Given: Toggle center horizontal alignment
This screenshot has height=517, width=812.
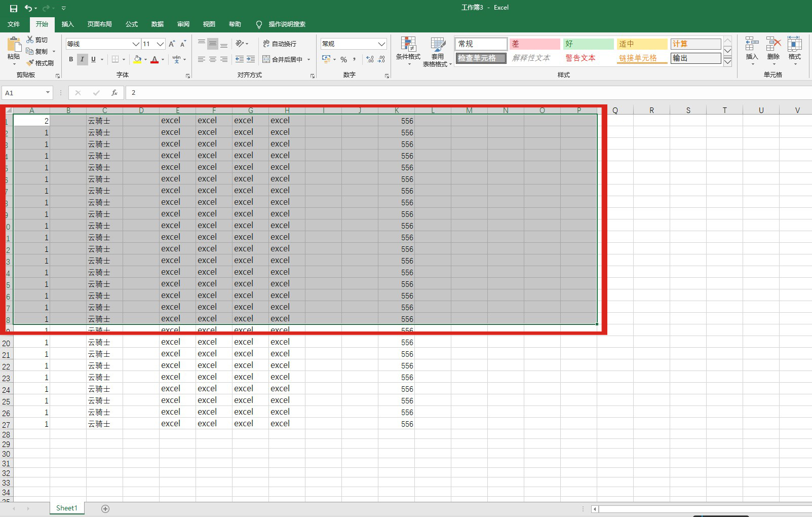Looking at the screenshot, I should click(x=213, y=59).
